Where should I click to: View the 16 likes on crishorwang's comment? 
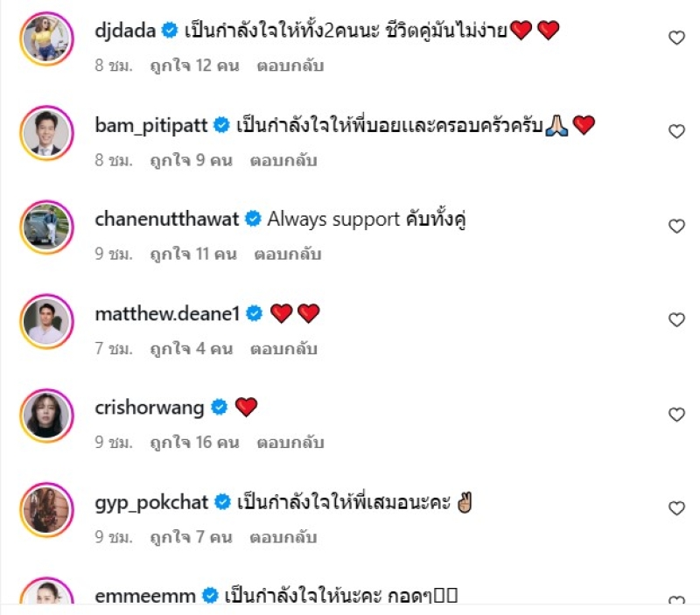pyautogui.click(x=194, y=443)
